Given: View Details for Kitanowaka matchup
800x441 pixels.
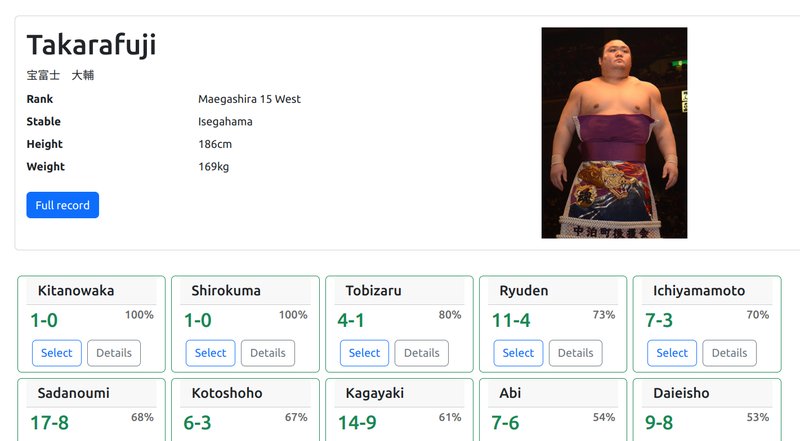Looking at the screenshot, I should click(114, 353).
